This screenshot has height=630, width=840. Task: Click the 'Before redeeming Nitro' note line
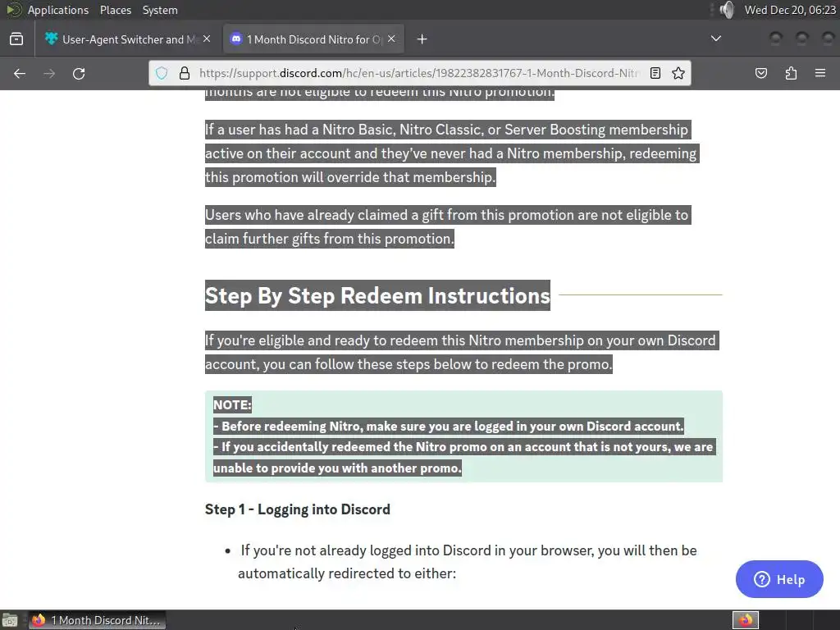coord(449,427)
